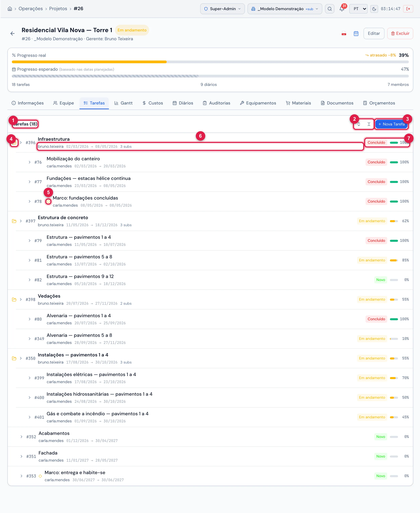This screenshot has height=513, width=420.
Task: Click folder icon of Estrutura de concreto
Action: tap(14, 221)
